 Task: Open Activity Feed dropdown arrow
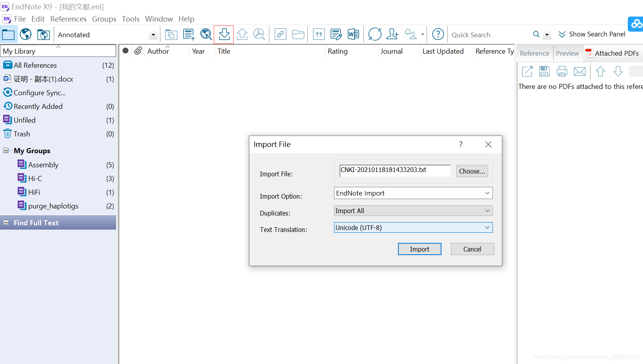point(422,34)
